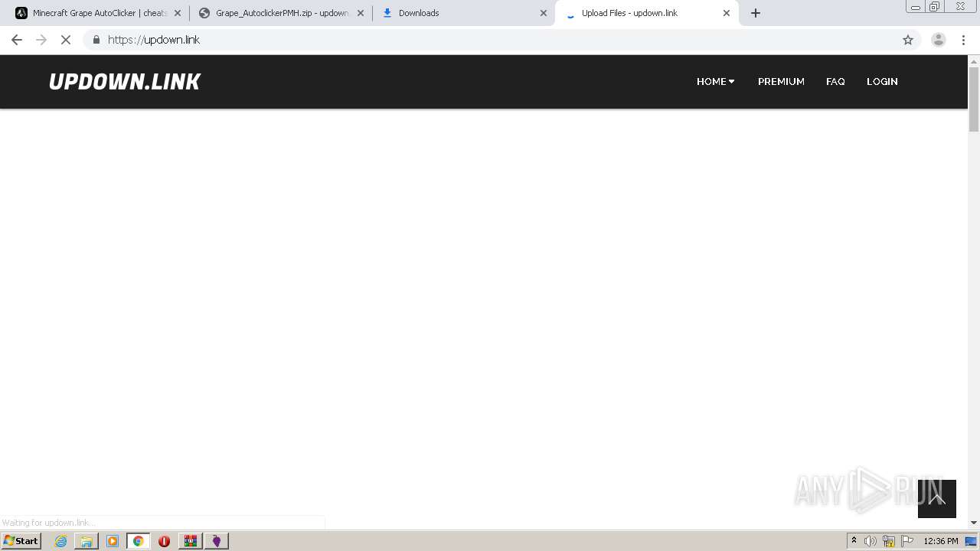Open the grape app taskbar icon
The image size is (980, 551).
click(217, 541)
